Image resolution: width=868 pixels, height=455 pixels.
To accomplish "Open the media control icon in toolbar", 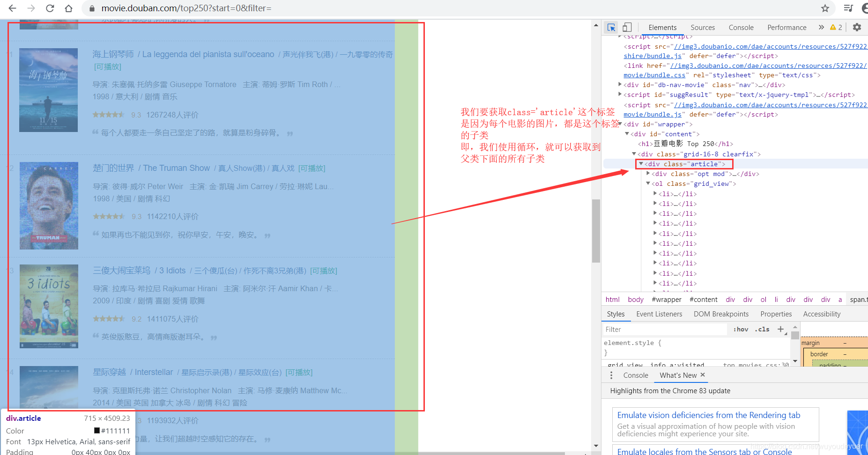I will [848, 8].
